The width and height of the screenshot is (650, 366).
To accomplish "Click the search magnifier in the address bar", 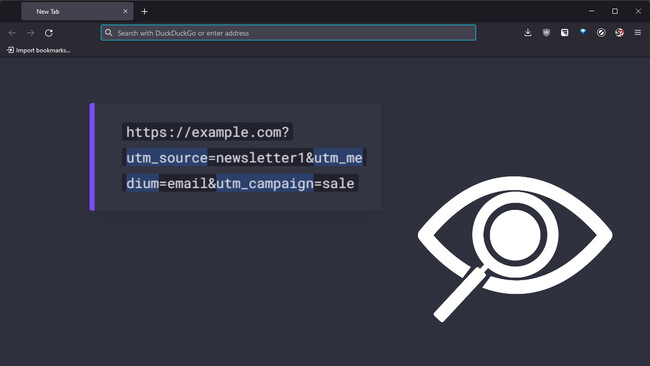I will [x=109, y=33].
